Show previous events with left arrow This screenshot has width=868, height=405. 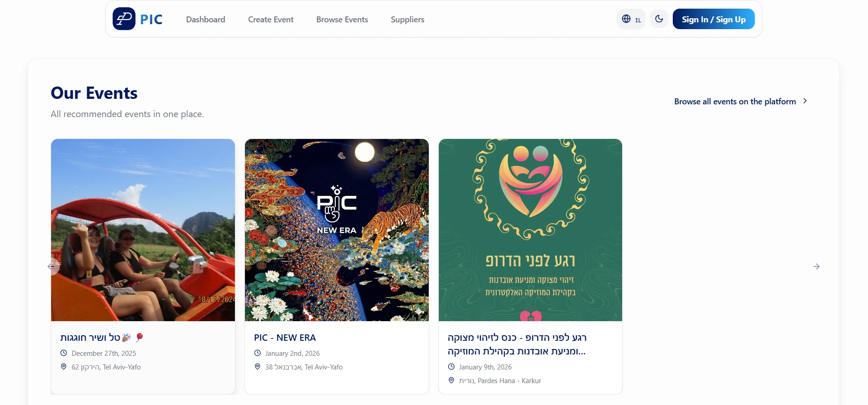(x=51, y=267)
